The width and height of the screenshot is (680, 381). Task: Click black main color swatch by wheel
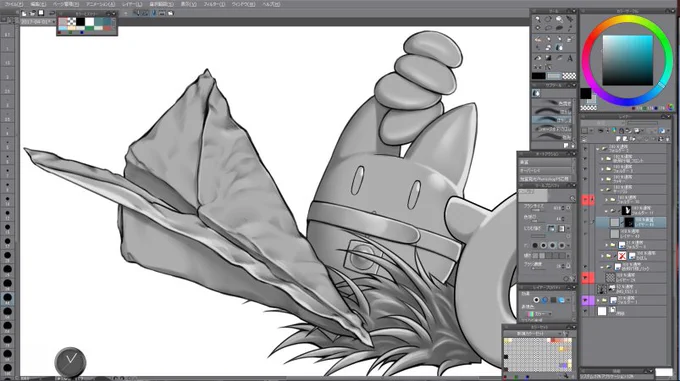[x=585, y=93]
